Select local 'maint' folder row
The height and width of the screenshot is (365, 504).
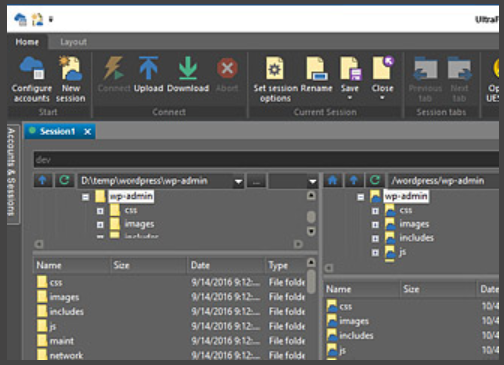click(170, 341)
